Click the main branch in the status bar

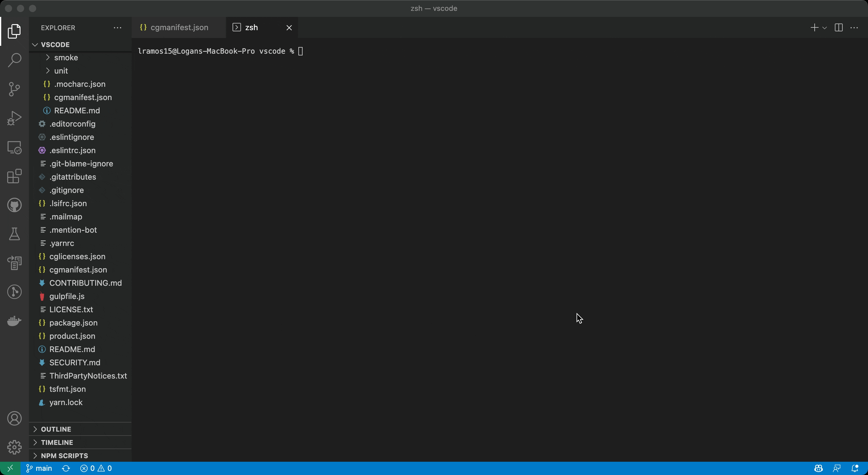coord(39,468)
